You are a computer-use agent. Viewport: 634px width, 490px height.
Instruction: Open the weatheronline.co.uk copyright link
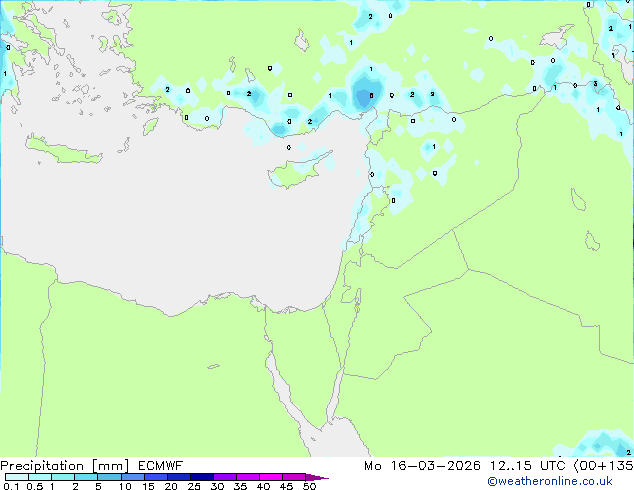pos(549,481)
